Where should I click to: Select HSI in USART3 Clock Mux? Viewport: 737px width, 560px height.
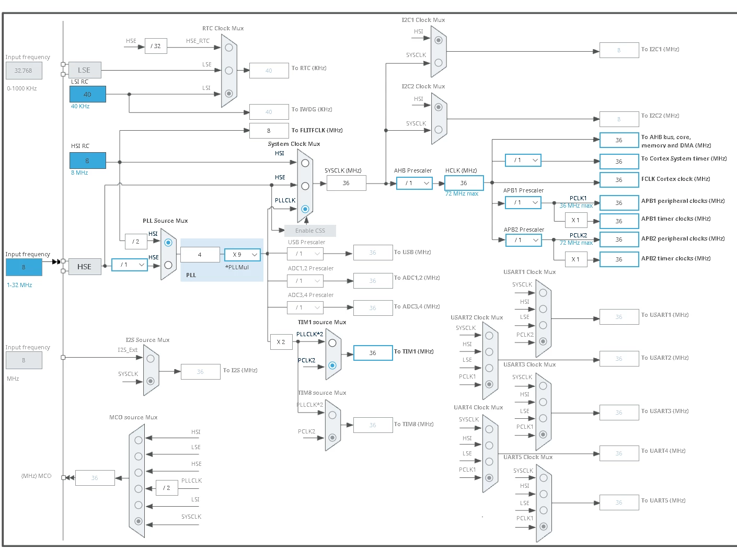pos(543,402)
